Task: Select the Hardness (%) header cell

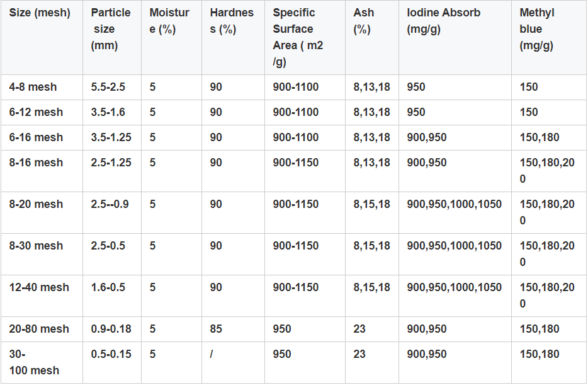Action: tap(232, 21)
